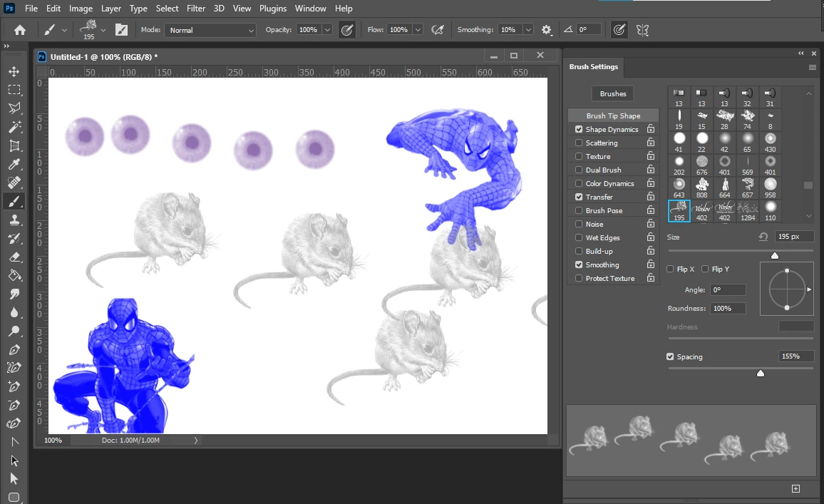
Task: Enable pressure for opacity icon
Action: point(347,30)
